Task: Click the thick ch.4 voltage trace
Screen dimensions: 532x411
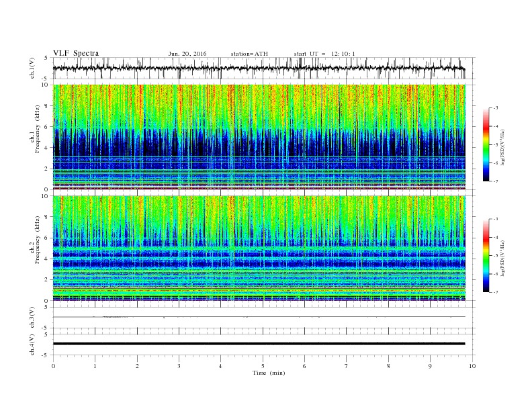Action: click(x=259, y=344)
